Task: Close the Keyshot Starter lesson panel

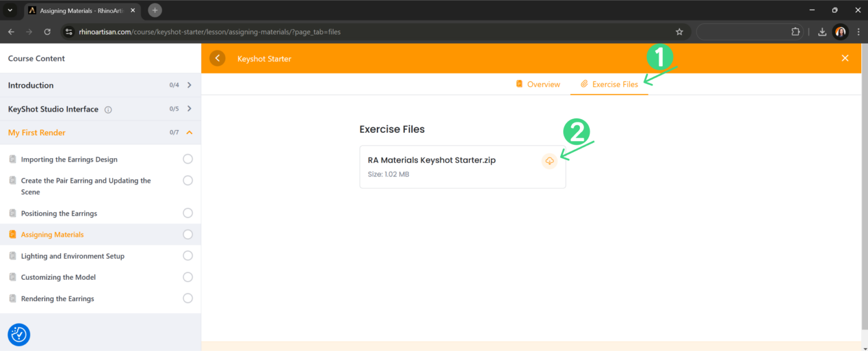Action: pyautogui.click(x=845, y=58)
